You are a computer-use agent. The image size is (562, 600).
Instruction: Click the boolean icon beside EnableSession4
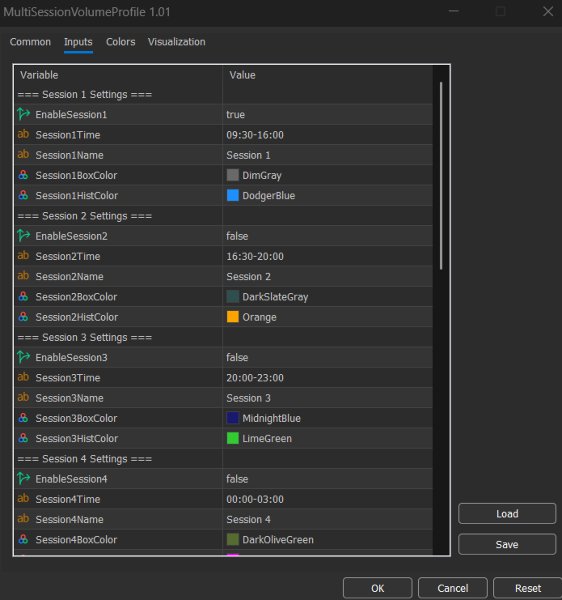(23, 479)
